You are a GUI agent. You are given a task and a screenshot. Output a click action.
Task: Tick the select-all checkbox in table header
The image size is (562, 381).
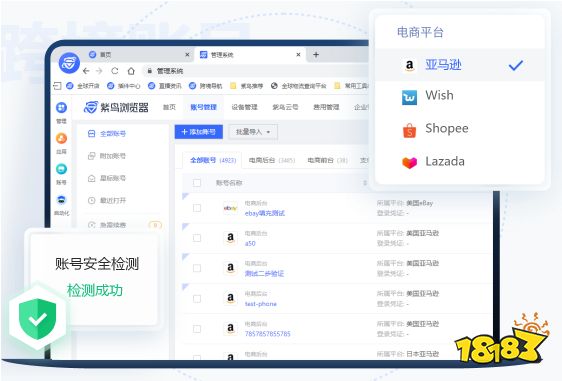pyautogui.click(x=197, y=183)
